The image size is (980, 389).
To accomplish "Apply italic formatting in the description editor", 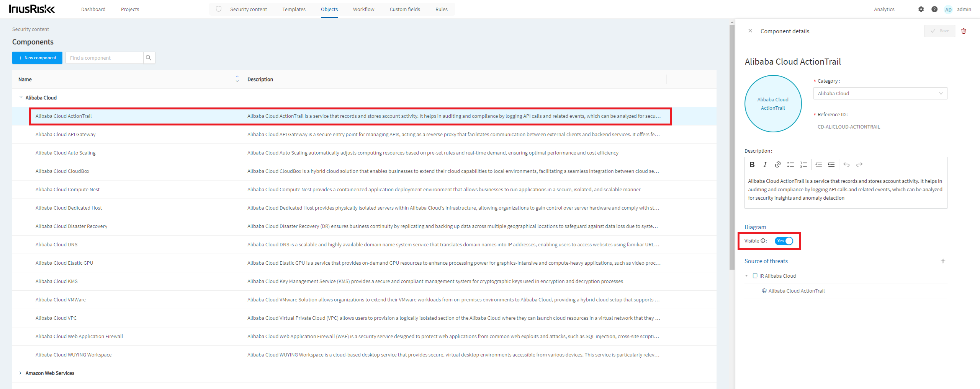I will 764,164.
